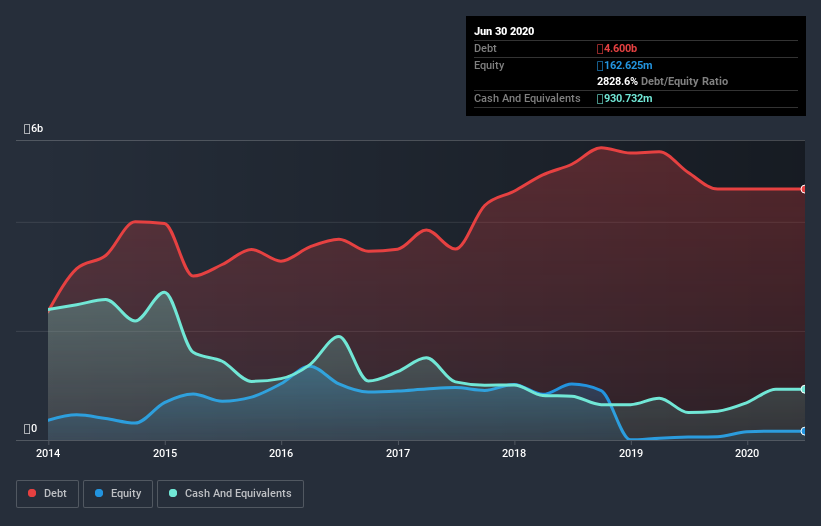Viewport: 821px width, 526px height.
Task: Click the Debt row label in tooltip
Action: (x=485, y=49)
